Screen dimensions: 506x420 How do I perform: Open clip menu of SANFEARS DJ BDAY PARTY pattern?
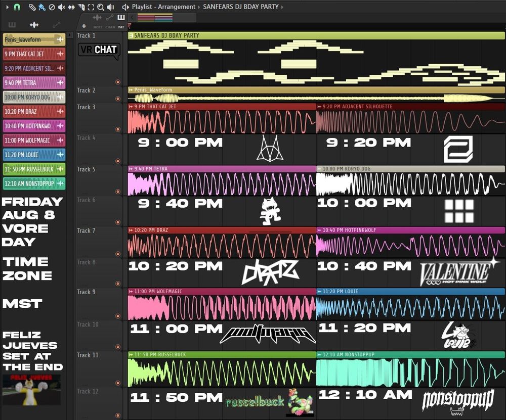[x=131, y=35]
